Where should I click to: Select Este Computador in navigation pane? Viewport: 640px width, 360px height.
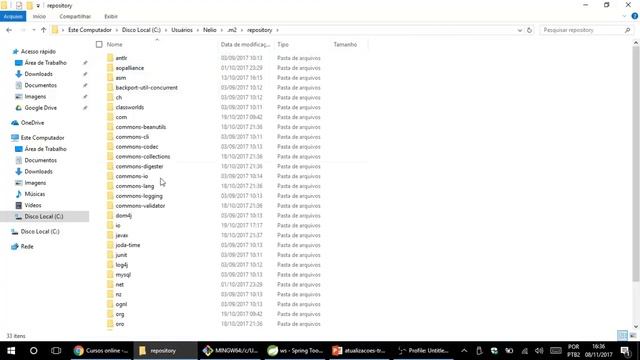42,138
